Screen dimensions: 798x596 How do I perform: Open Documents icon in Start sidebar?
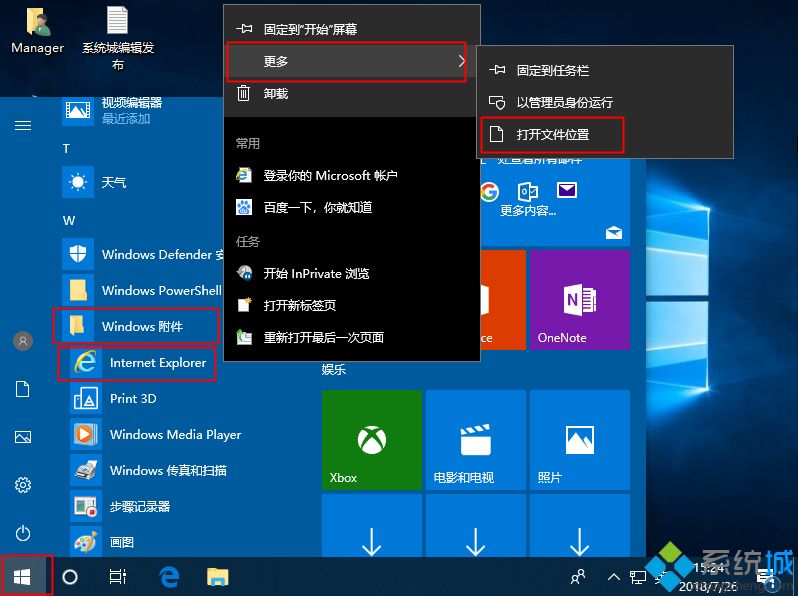[x=23, y=389]
